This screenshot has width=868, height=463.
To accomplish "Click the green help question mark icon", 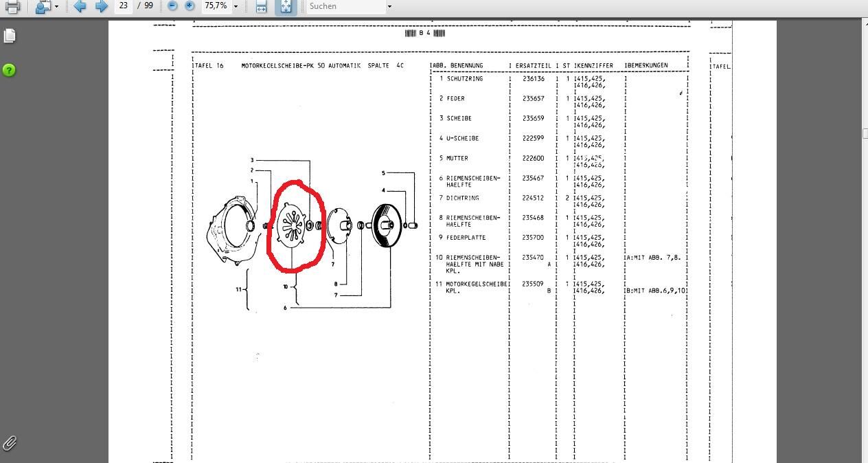I will point(10,70).
